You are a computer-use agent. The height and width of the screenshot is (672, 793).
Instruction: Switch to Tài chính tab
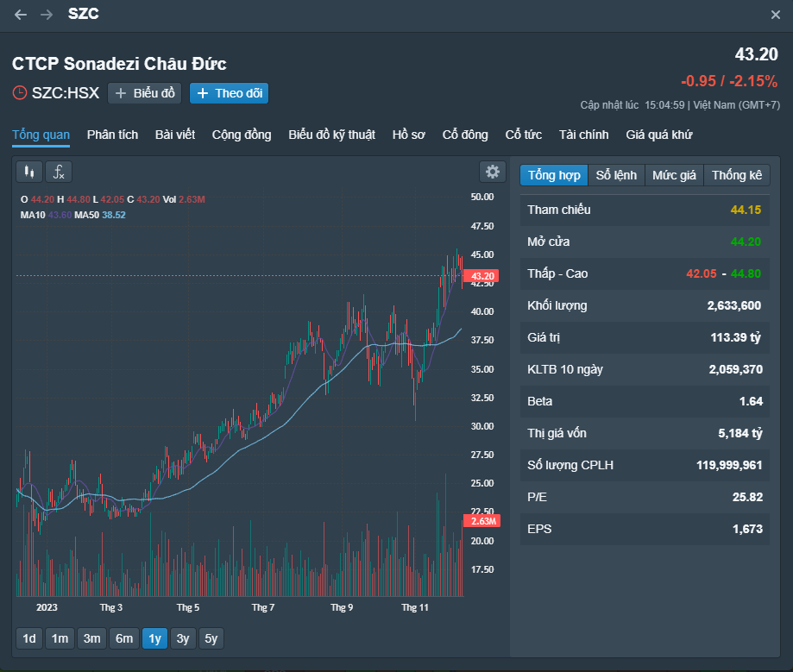tap(583, 135)
